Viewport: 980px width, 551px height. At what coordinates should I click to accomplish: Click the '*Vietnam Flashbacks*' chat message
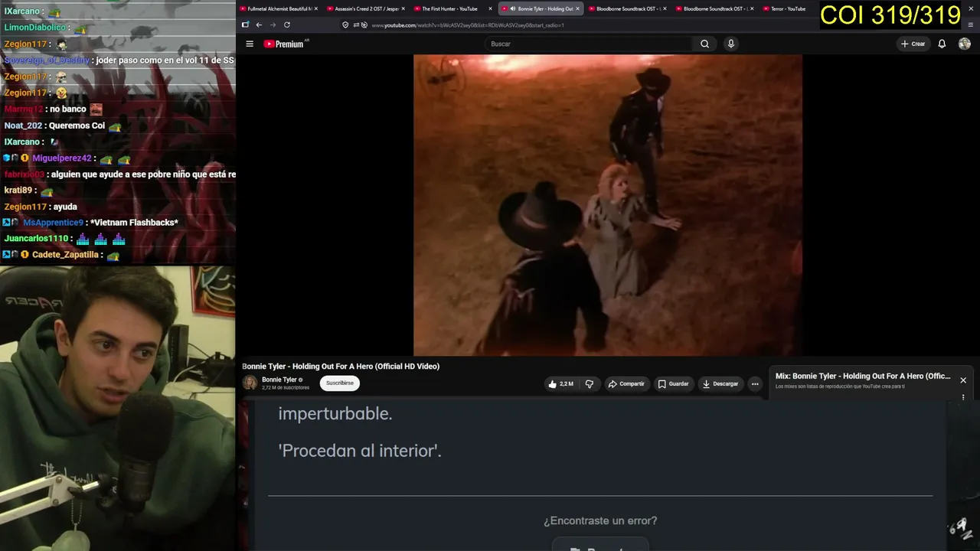click(134, 223)
